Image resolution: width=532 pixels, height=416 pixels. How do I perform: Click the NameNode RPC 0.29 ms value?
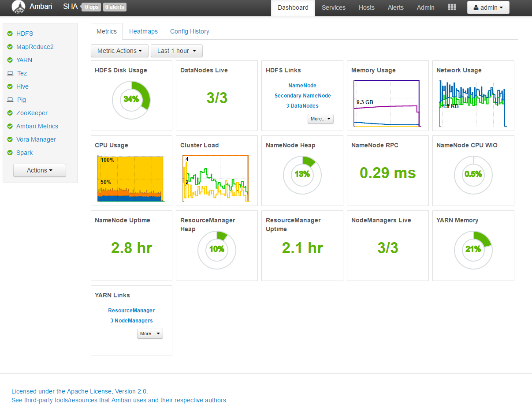pos(388,173)
